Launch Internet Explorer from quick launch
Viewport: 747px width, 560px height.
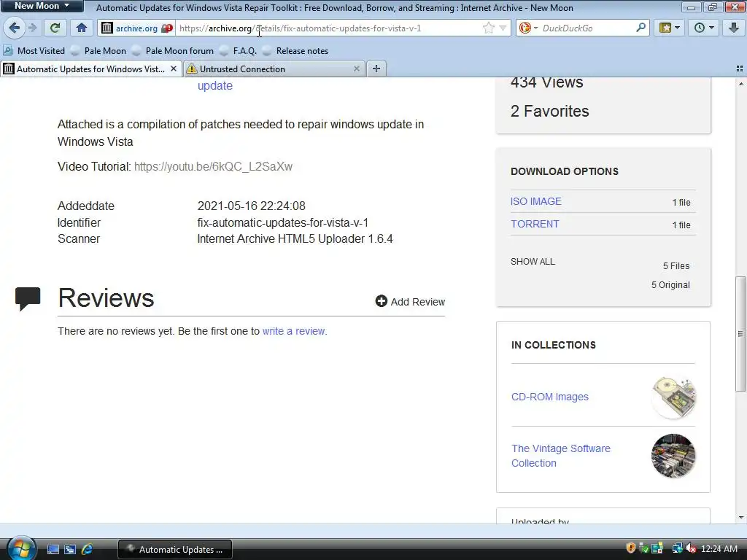[87, 550]
